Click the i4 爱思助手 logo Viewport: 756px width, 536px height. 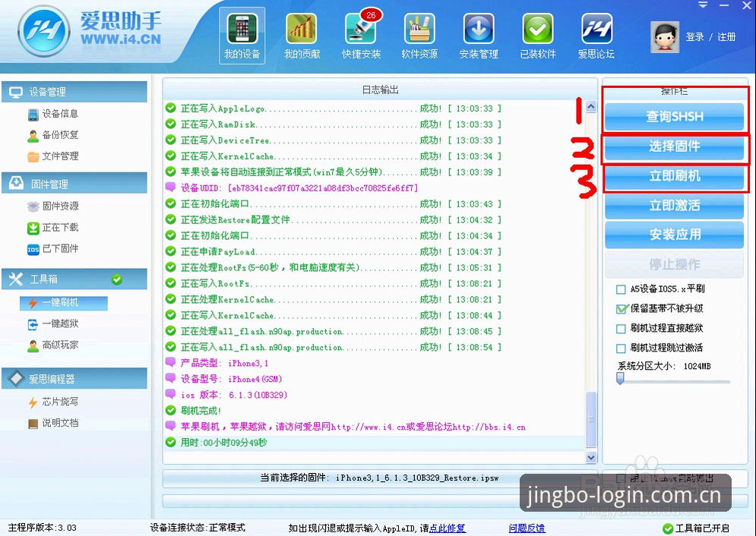click(90, 30)
